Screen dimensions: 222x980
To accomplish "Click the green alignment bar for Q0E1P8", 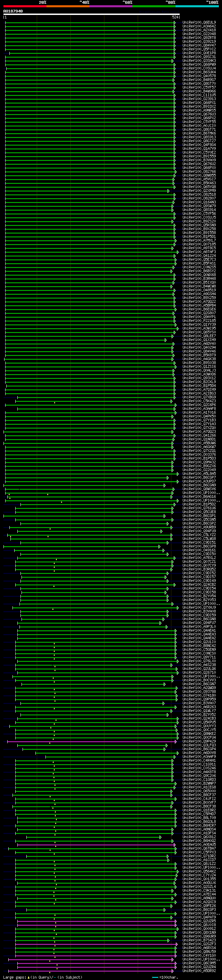I will [92, 53].
